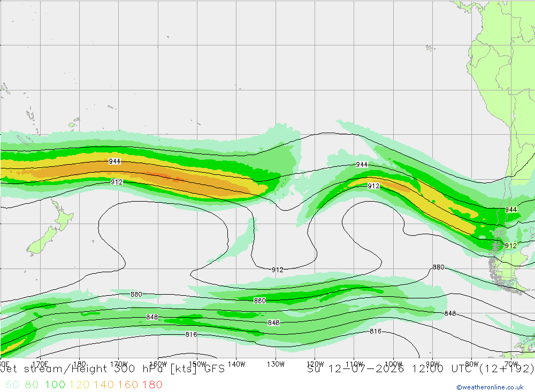This screenshot has height=392, width=535.
Task: Click the 150W longitude axis label
Action: pos(197,364)
